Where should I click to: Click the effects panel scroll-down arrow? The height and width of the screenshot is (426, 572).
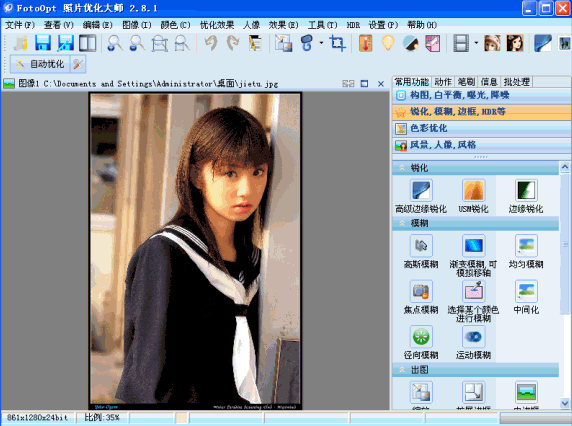(565, 403)
